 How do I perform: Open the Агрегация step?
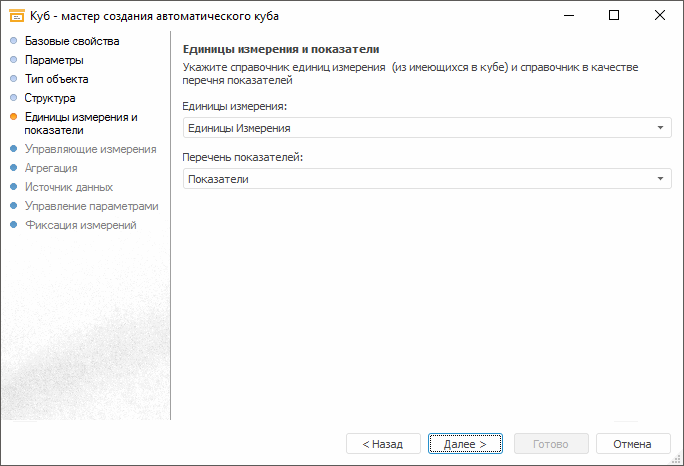point(51,168)
